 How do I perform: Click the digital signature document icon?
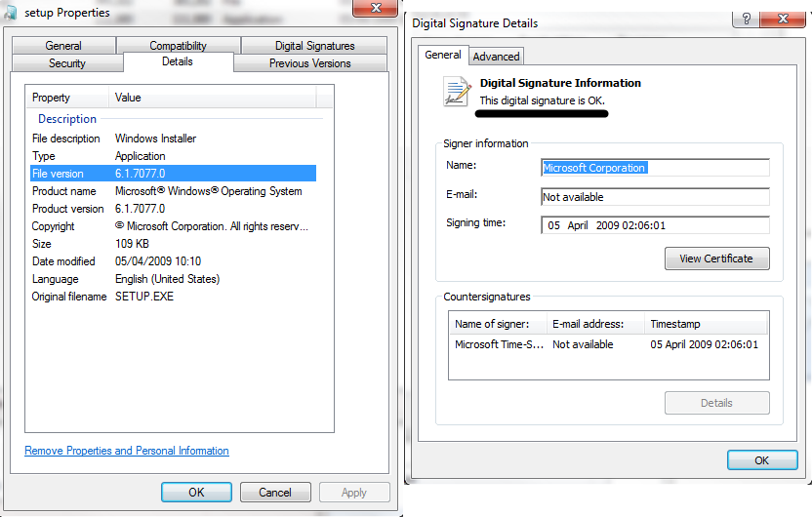tap(457, 91)
